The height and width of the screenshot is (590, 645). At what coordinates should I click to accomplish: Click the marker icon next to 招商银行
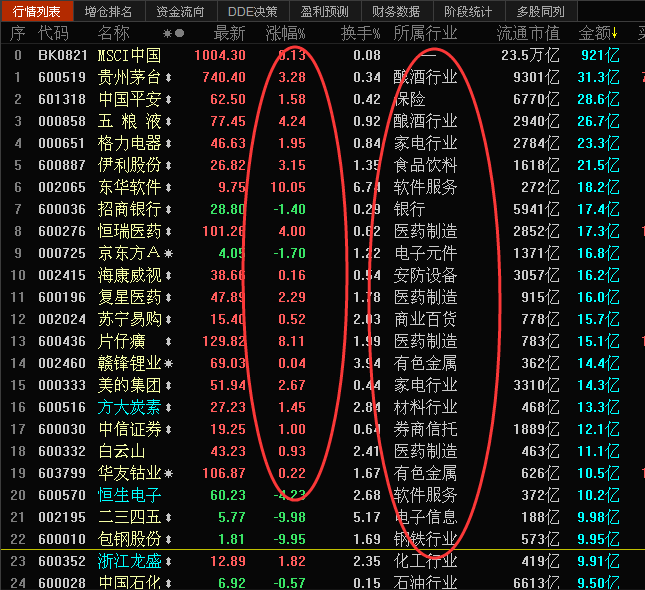(x=168, y=209)
